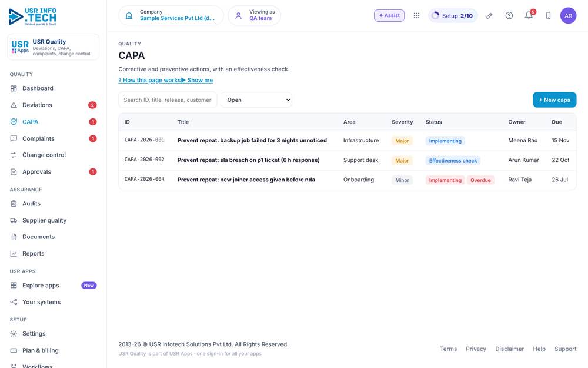Click the Show me link
The width and height of the screenshot is (588, 368).
197,80
